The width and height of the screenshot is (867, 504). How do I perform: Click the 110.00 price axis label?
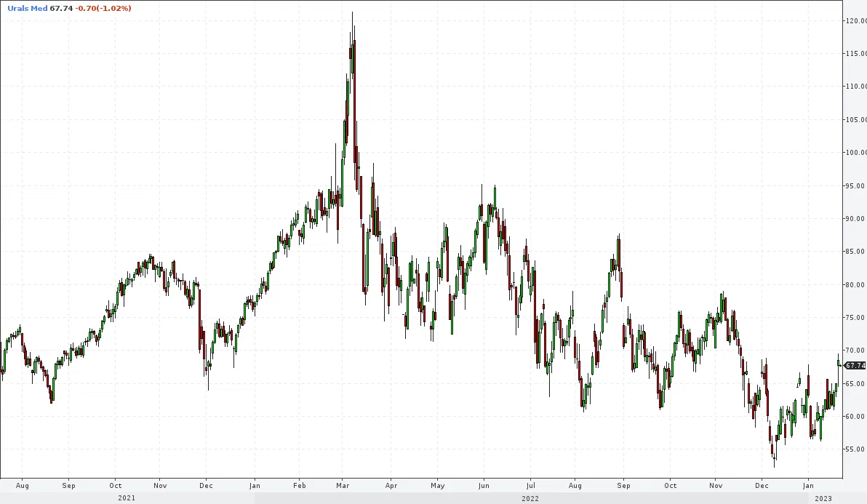point(855,87)
